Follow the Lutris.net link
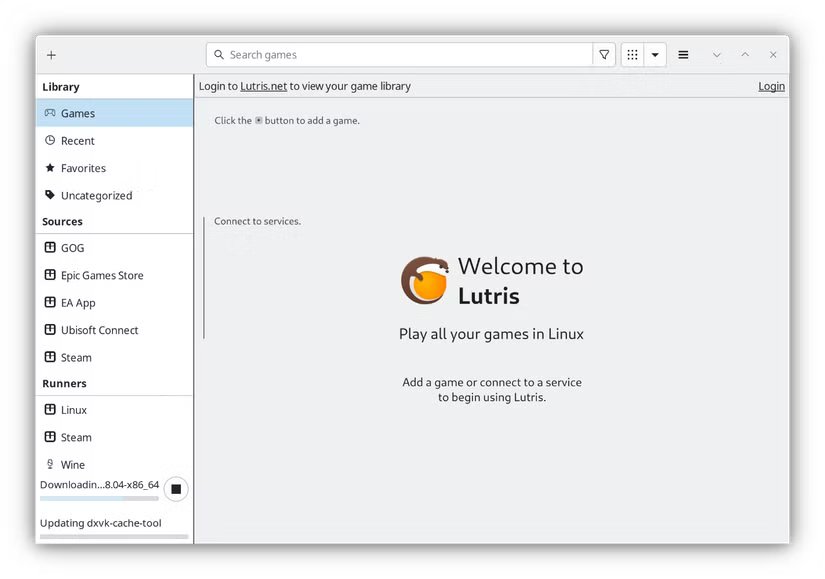825x579 pixels. [x=264, y=86]
